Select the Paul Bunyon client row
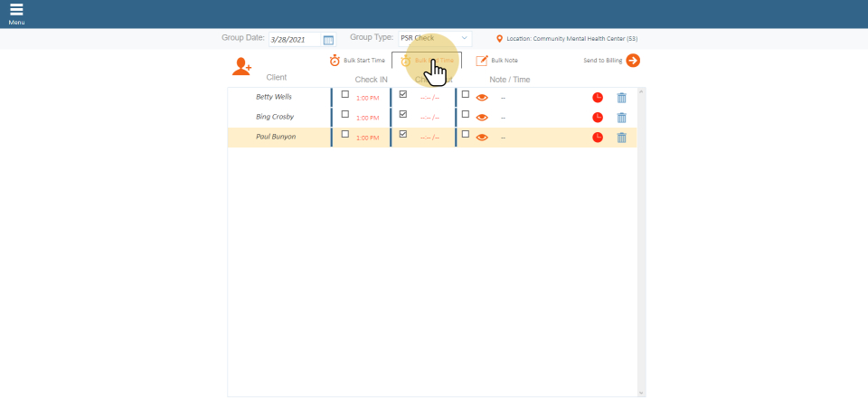 (276, 138)
